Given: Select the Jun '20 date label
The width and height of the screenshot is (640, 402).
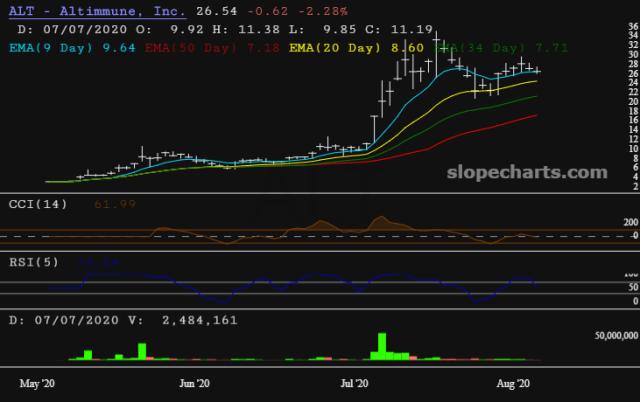Looking at the screenshot, I should coord(194,383).
